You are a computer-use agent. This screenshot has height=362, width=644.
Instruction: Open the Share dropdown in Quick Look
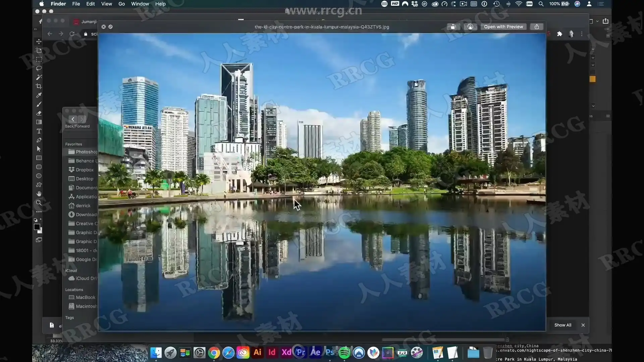coord(537,27)
